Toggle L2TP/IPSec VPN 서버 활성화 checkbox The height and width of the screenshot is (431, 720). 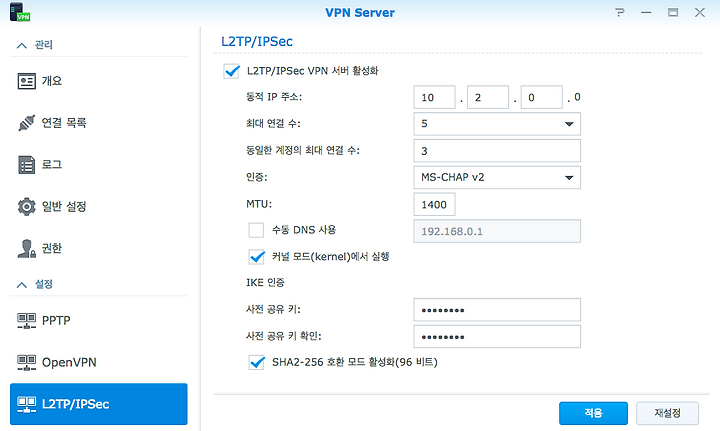pyautogui.click(x=231, y=71)
